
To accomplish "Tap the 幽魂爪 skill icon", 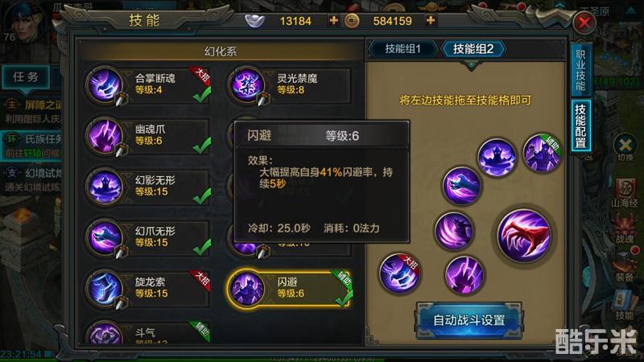I will point(105,136).
